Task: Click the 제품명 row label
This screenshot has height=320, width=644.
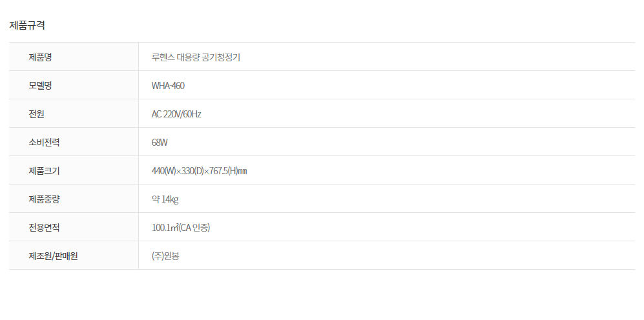Action: (x=40, y=57)
